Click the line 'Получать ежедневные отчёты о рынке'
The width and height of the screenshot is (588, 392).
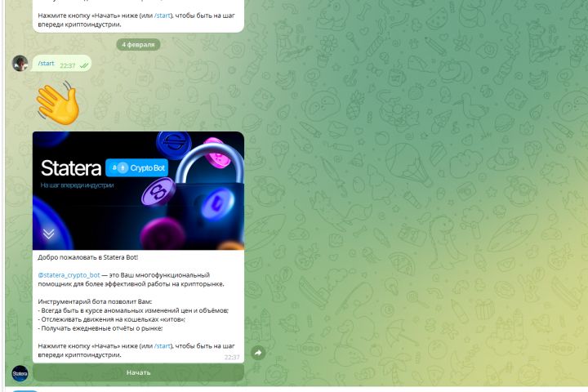pos(100,328)
